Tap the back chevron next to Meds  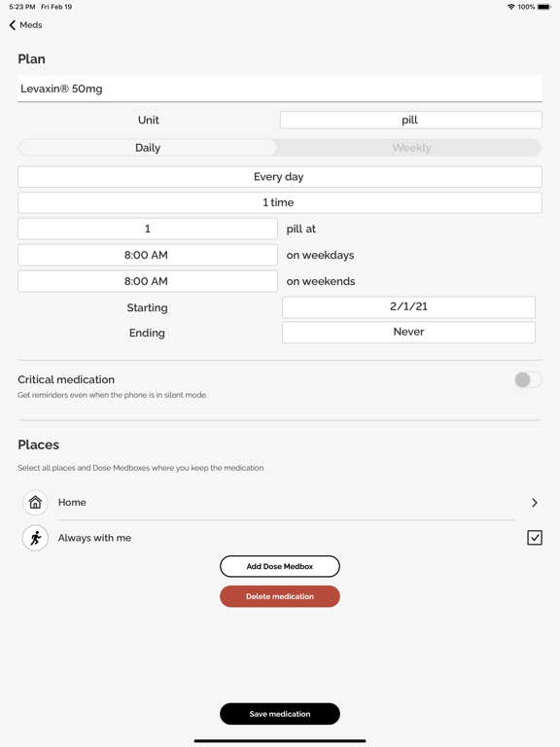coord(13,25)
